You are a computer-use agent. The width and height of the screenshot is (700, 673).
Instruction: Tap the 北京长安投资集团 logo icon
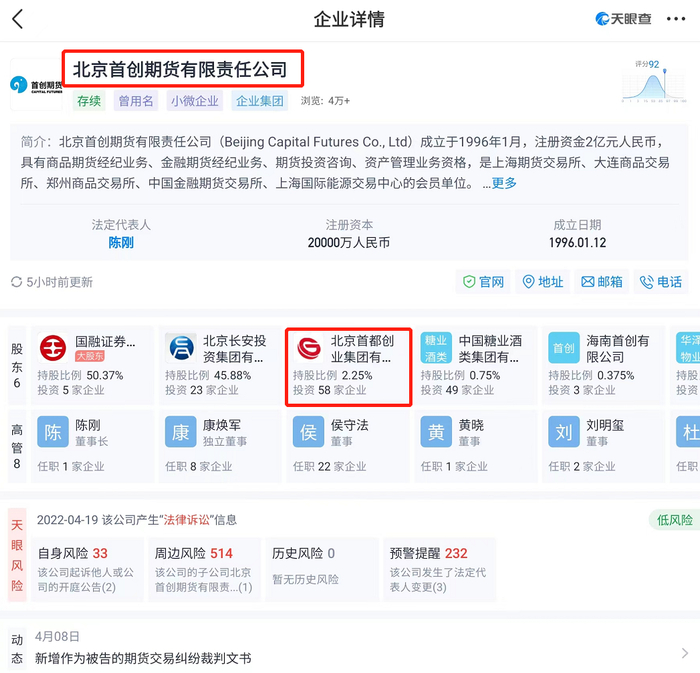tap(181, 348)
